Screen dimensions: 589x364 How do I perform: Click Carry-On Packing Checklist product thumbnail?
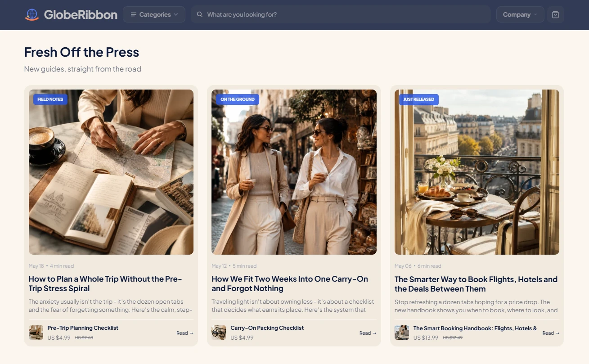219,333
